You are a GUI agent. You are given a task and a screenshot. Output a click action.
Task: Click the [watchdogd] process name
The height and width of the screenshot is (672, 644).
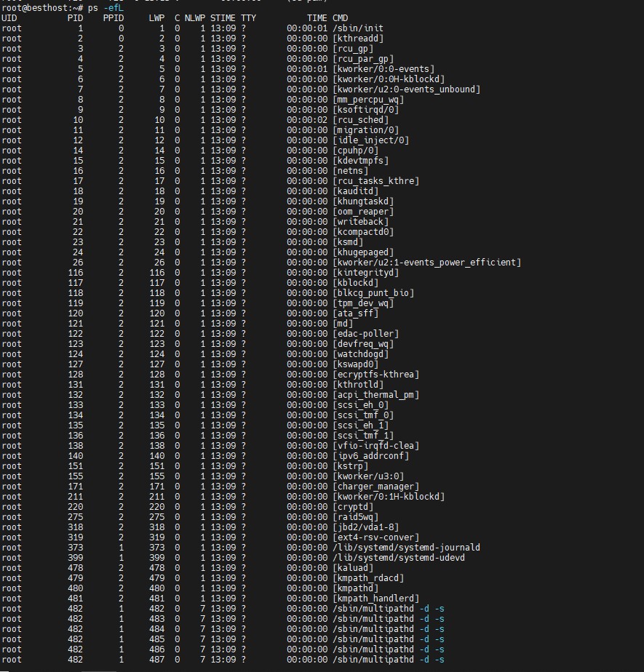[361, 354]
